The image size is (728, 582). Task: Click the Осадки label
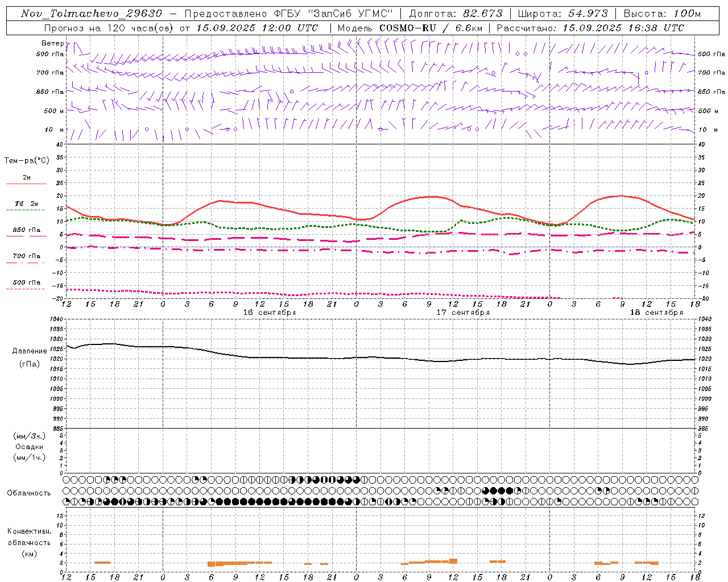click(x=29, y=447)
